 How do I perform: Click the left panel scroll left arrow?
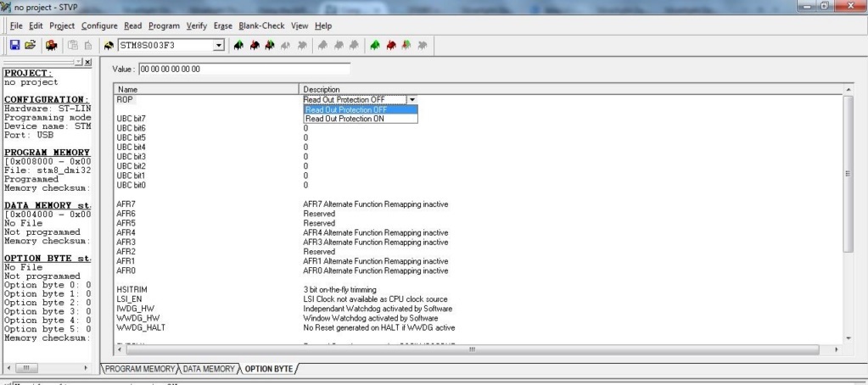coord(8,368)
